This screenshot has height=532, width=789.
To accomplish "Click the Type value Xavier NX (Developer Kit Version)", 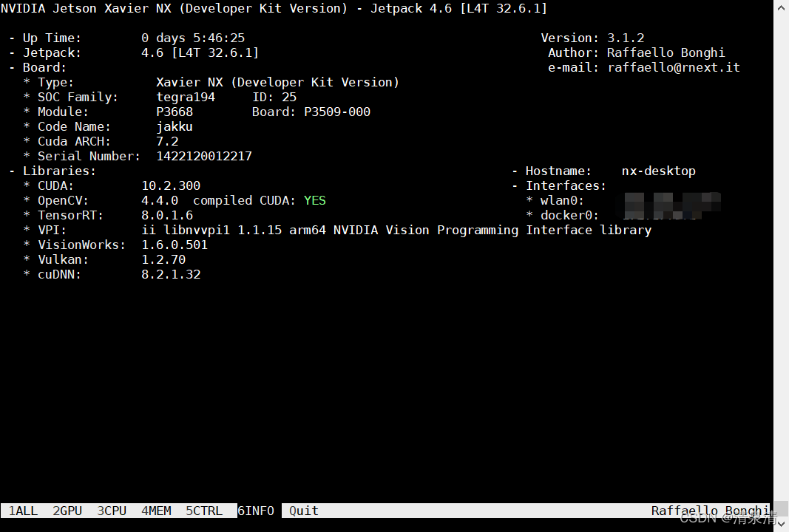I will (x=278, y=83).
